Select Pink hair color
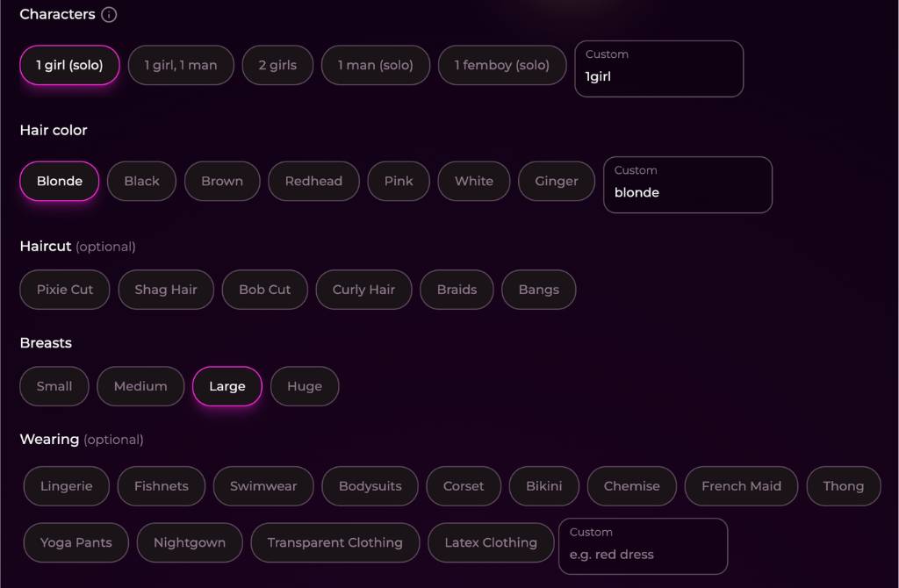Image resolution: width=899 pixels, height=588 pixels. (399, 182)
